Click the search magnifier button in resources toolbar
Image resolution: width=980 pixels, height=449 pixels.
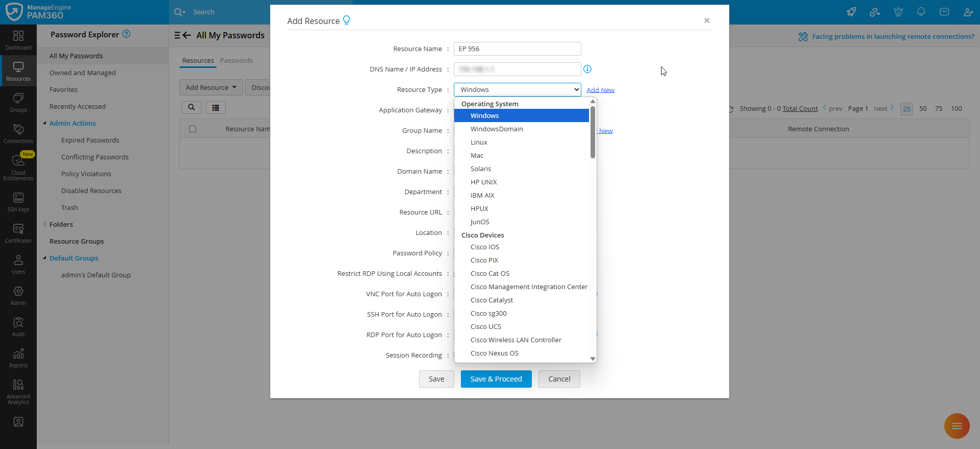(191, 107)
